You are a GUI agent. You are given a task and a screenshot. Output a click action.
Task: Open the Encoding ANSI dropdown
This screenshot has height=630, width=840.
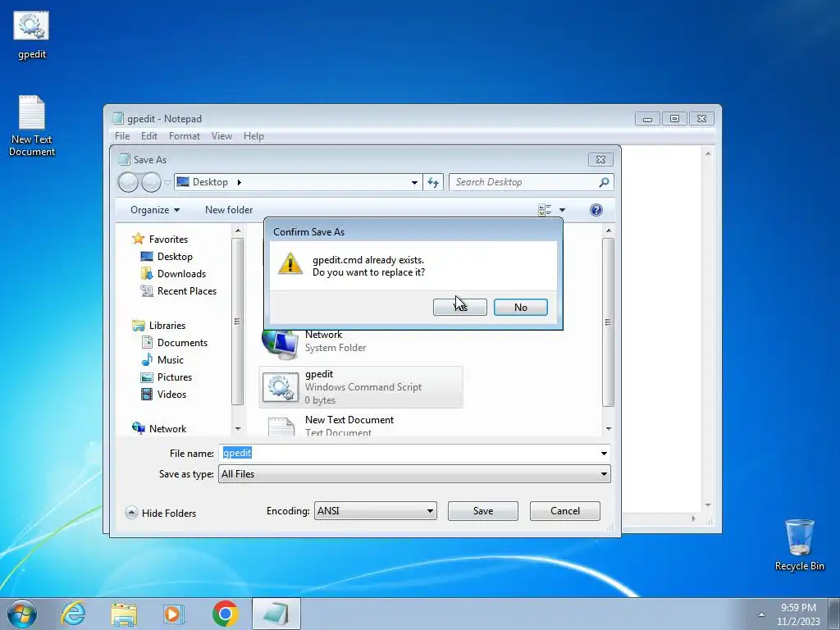(x=375, y=511)
